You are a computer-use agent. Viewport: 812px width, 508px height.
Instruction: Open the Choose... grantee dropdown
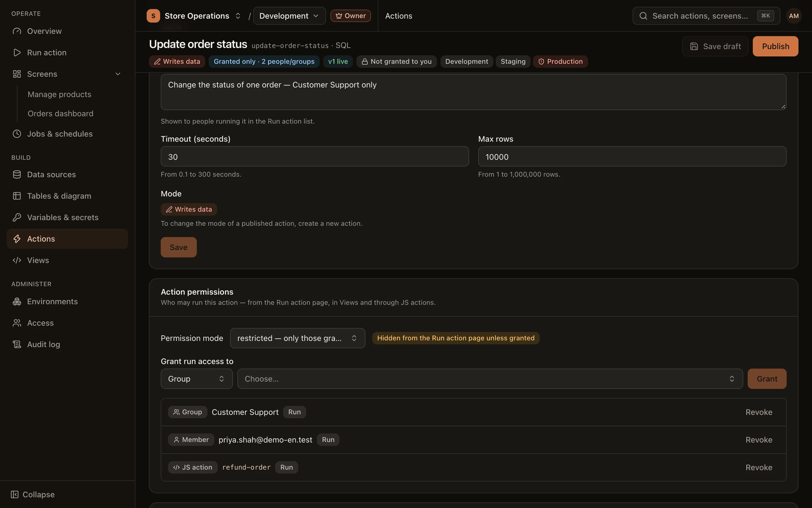tap(490, 379)
